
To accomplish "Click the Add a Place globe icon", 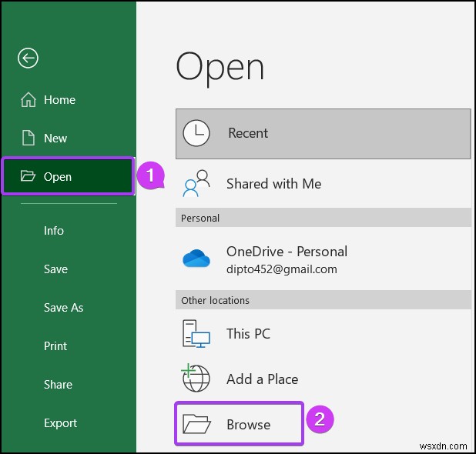I will point(196,378).
